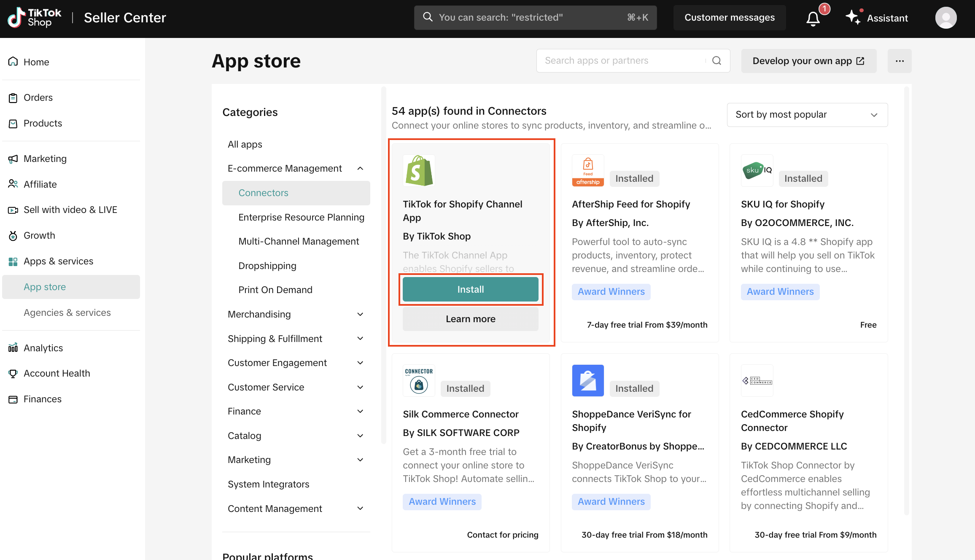975x560 pixels.
Task: Install the TikTok for Shopify Channel App
Action: (x=471, y=289)
